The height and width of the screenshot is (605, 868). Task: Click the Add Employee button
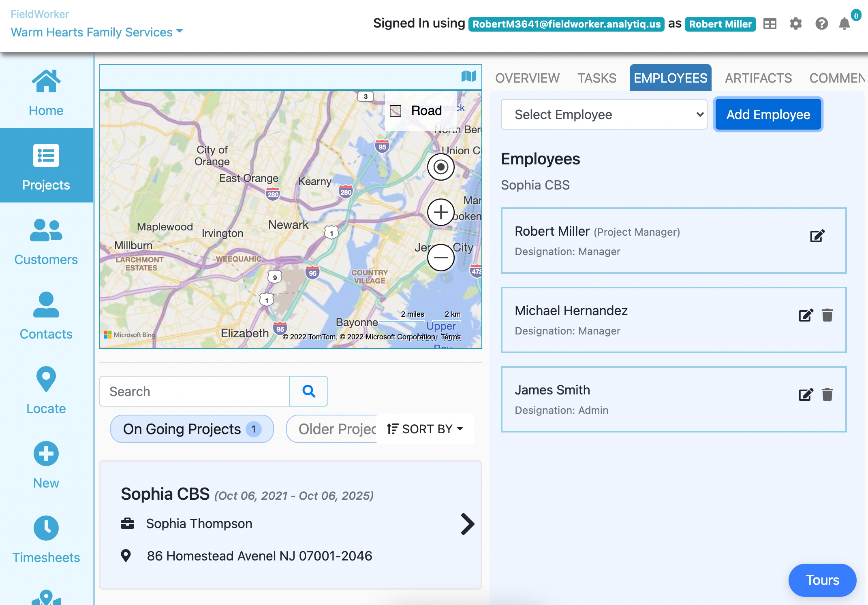coord(768,115)
